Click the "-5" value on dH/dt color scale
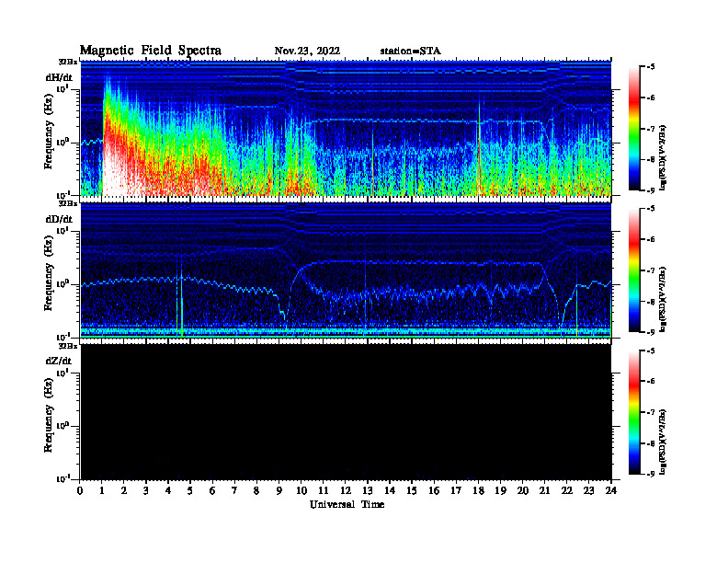Screen dimensions: 728x563 pos(651,67)
